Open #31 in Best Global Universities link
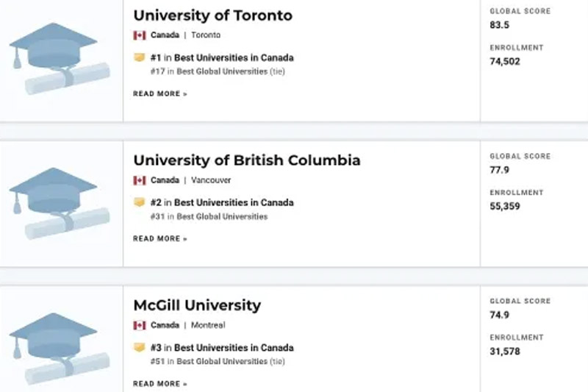Screen dimensions: 588x392 coord(209,216)
